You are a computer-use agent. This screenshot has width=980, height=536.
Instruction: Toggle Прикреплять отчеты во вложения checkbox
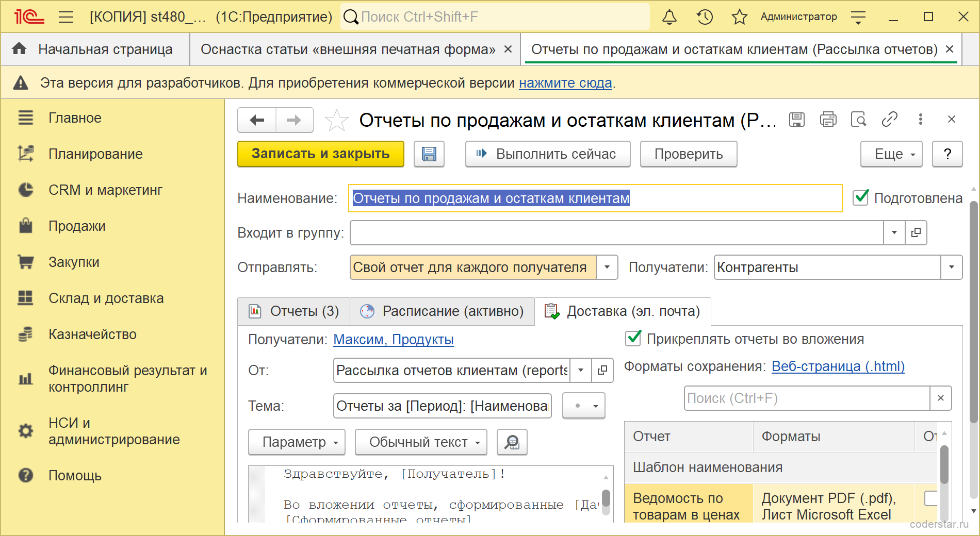633,339
